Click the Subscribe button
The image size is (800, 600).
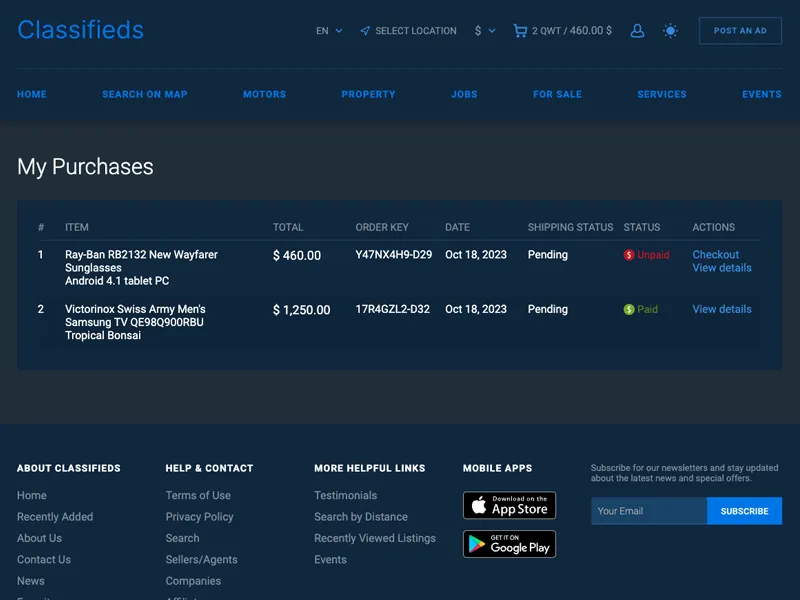744,511
